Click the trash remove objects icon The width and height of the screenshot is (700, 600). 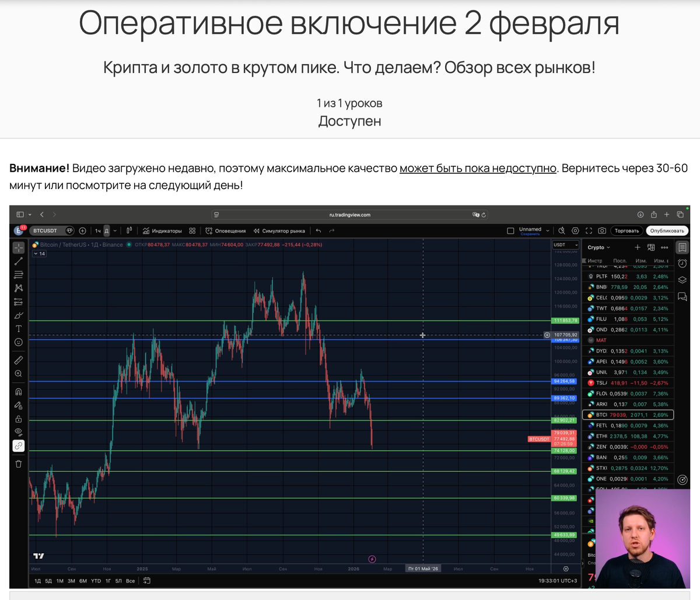click(19, 464)
